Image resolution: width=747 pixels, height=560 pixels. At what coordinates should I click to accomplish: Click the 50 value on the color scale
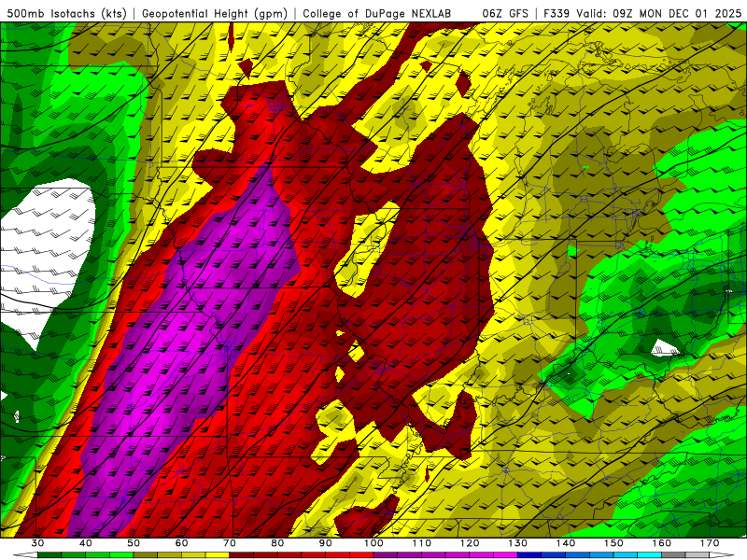(x=134, y=543)
